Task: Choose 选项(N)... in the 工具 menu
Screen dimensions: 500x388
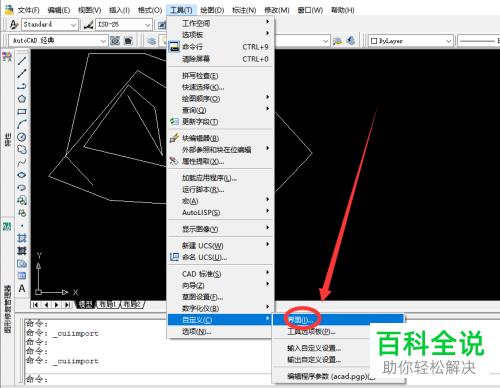Action: [x=221, y=332]
